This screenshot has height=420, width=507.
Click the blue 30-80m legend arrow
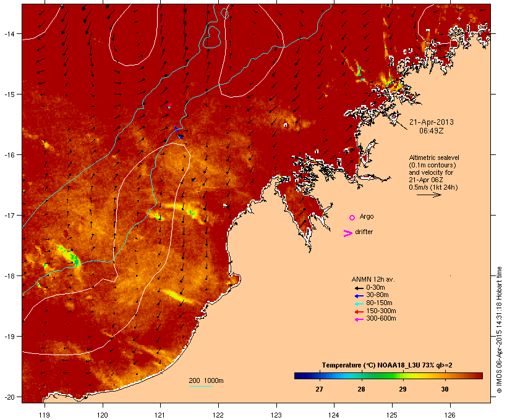pyautogui.click(x=359, y=296)
